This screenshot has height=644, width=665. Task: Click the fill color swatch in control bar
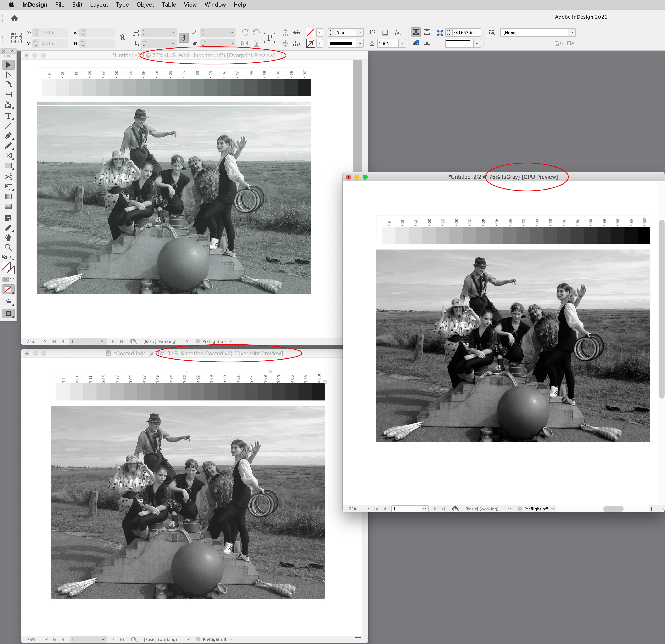310,33
